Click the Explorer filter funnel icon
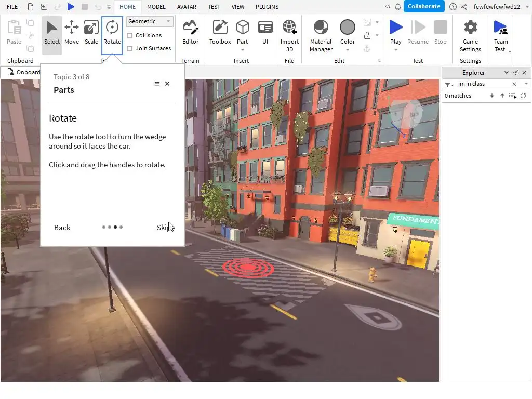The width and height of the screenshot is (532, 399). click(448, 84)
